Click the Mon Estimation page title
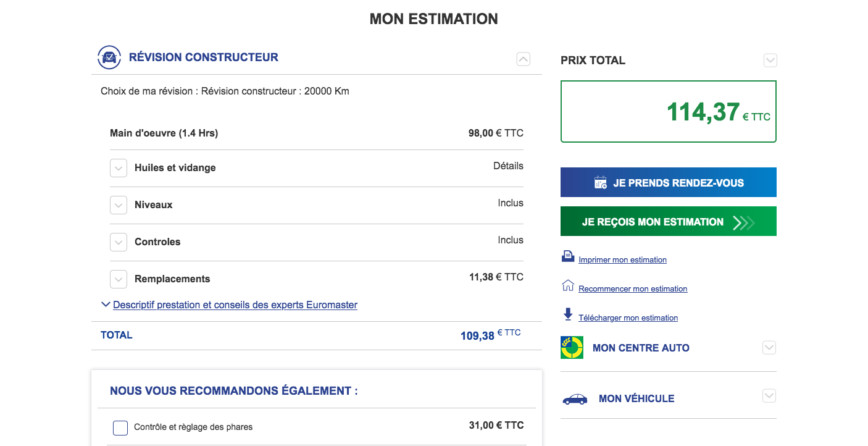The height and width of the screenshot is (446, 868). click(434, 19)
